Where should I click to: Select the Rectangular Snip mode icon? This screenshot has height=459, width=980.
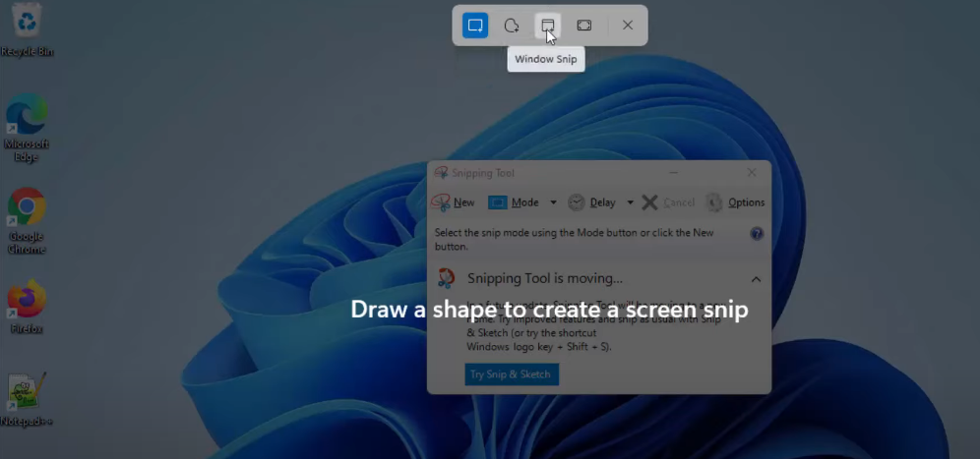tap(475, 26)
